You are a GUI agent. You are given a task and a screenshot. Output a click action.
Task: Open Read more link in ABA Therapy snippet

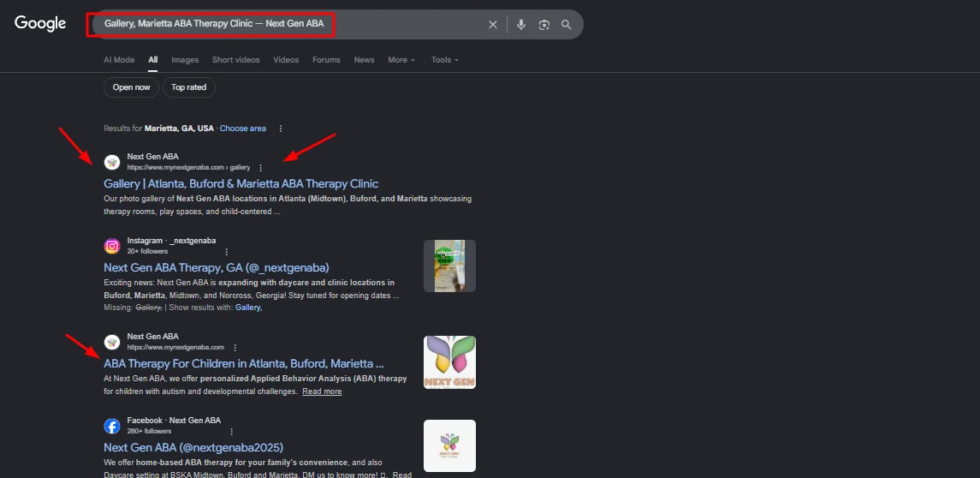pos(322,391)
